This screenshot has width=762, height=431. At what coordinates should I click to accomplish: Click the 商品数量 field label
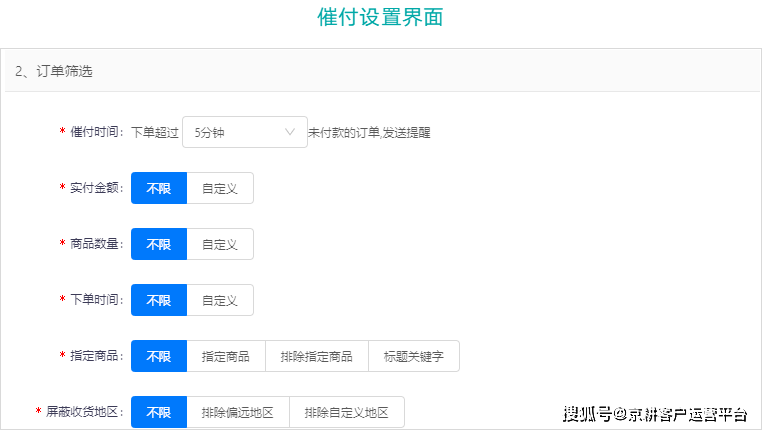pyautogui.click(x=97, y=243)
